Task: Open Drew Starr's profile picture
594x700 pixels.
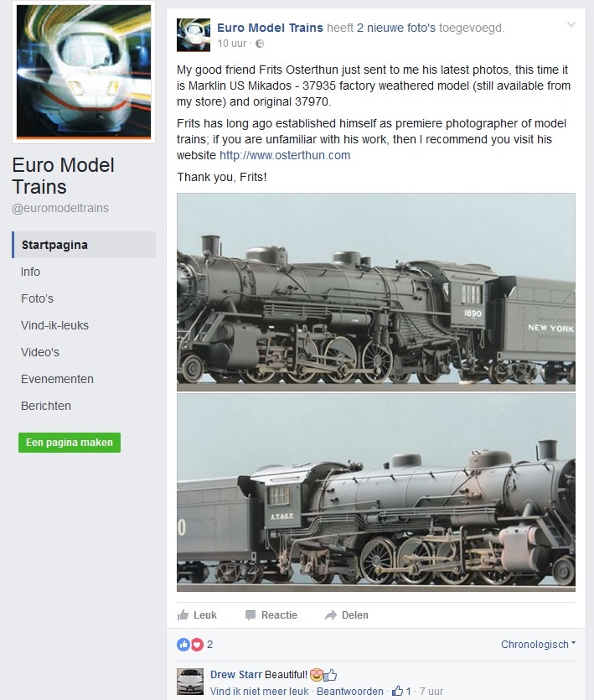Action: click(190, 682)
